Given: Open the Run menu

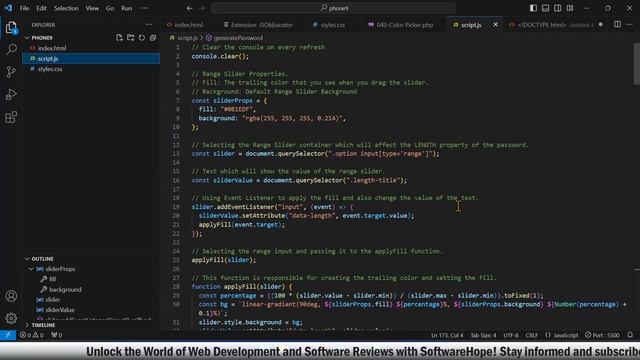Looking at the screenshot, I should click(x=127, y=8).
